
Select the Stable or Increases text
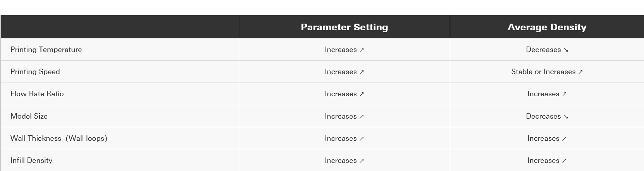pos(543,72)
